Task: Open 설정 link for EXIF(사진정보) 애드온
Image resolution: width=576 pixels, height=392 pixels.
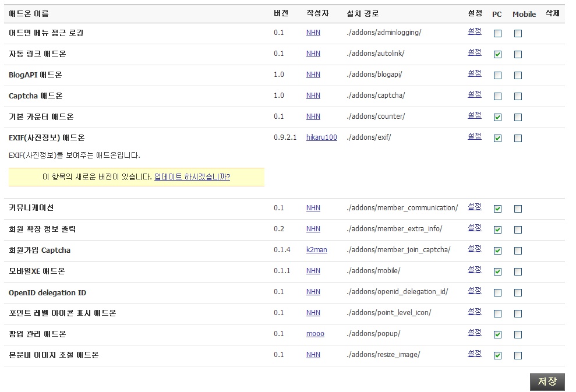Action: tap(474, 136)
